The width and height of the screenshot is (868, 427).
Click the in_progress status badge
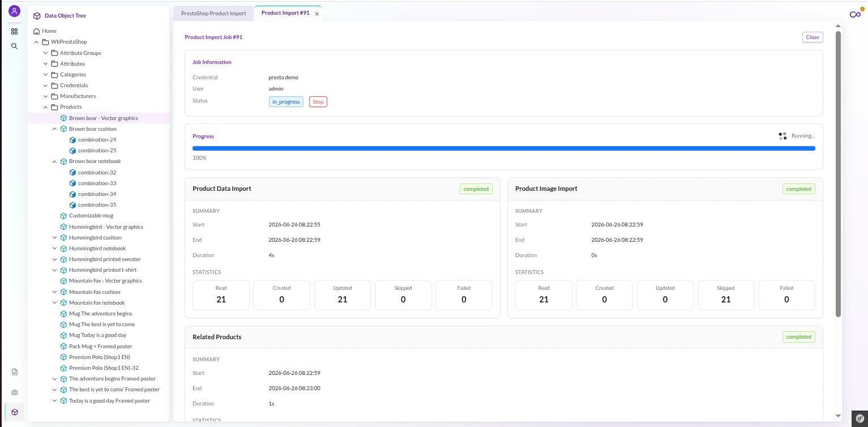click(286, 102)
